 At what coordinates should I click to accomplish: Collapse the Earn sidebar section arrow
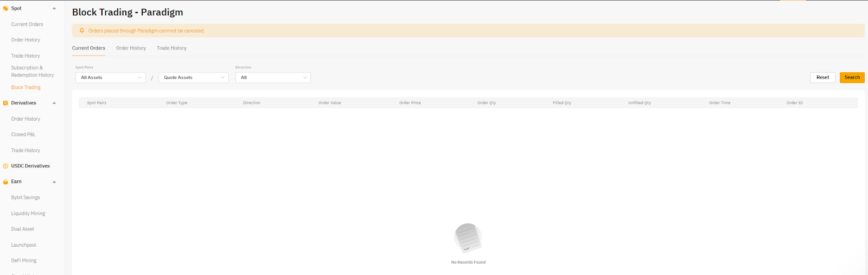click(54, 182)
